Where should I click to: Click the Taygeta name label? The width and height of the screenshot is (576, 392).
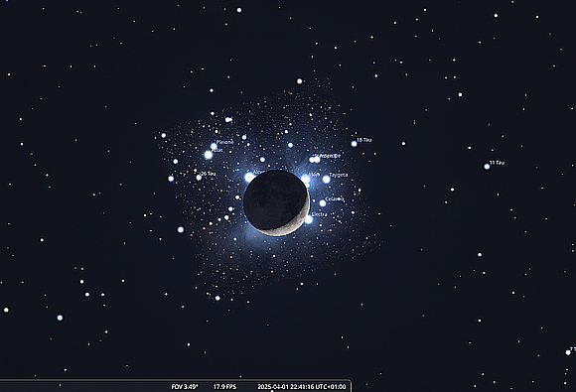pos(339,175)
